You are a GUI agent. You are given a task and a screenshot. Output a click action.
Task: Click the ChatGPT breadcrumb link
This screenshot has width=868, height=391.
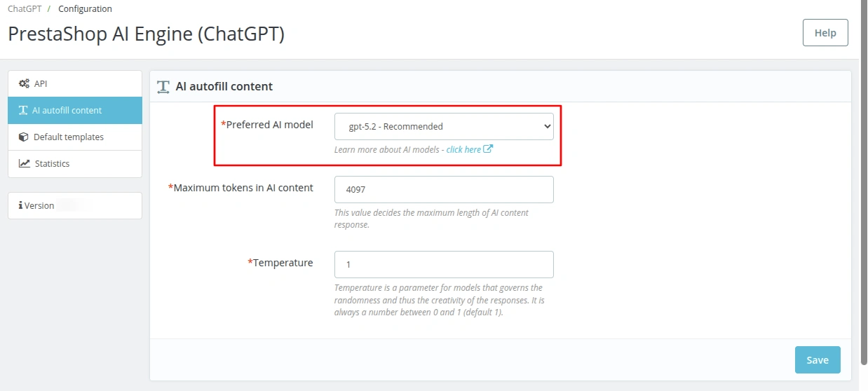point(23,9)
